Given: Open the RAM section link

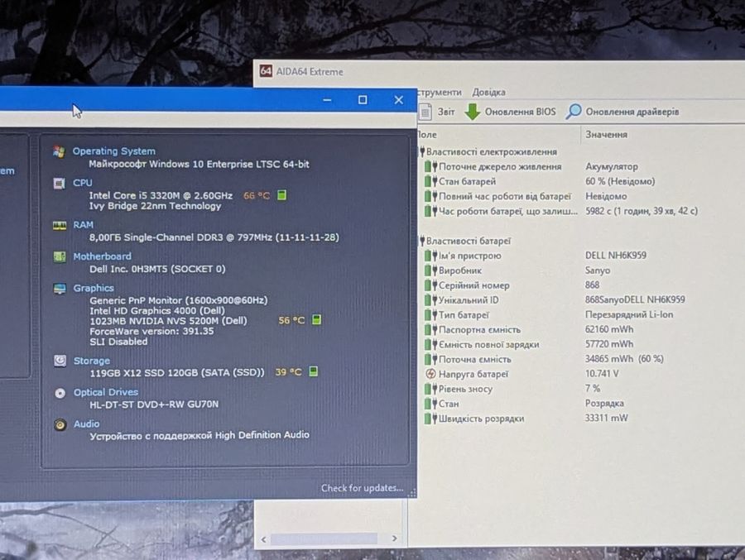Looking at the screenshot, I should coord(83,224).
